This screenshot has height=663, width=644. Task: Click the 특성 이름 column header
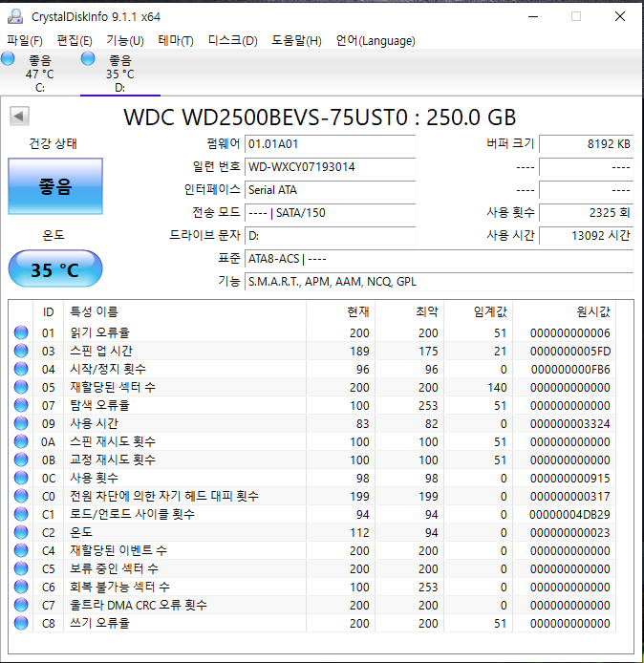point(184,312)
